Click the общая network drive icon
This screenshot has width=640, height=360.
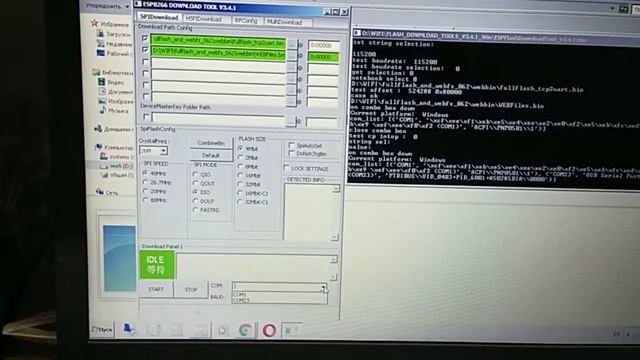(x=104, y=176)
